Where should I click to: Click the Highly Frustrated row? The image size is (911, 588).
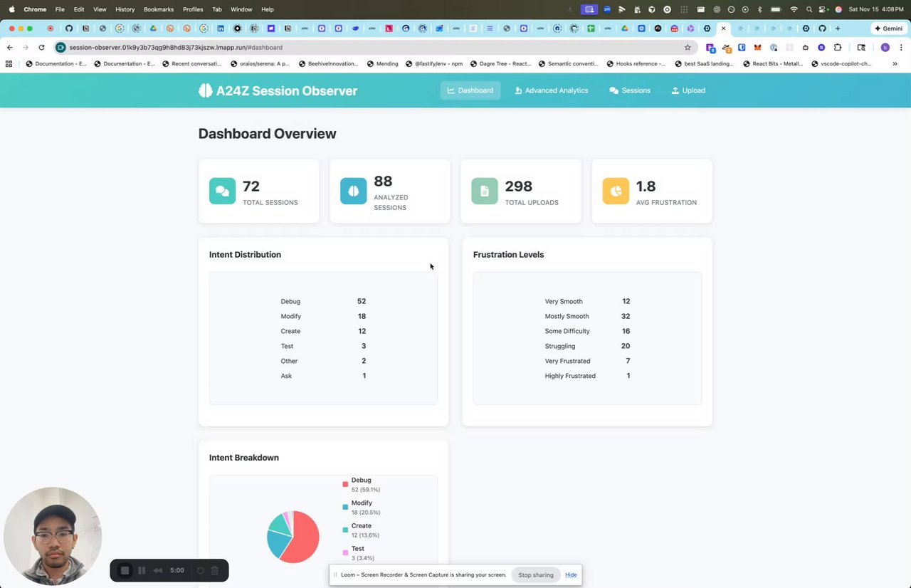pos(587,376)
